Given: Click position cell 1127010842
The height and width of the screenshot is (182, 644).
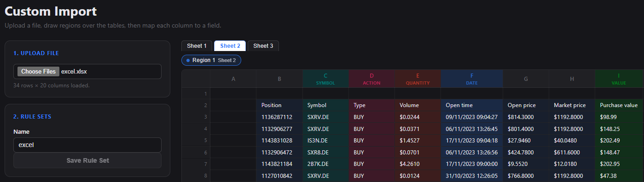Looking at the screenshot, I should coord(279,176).
